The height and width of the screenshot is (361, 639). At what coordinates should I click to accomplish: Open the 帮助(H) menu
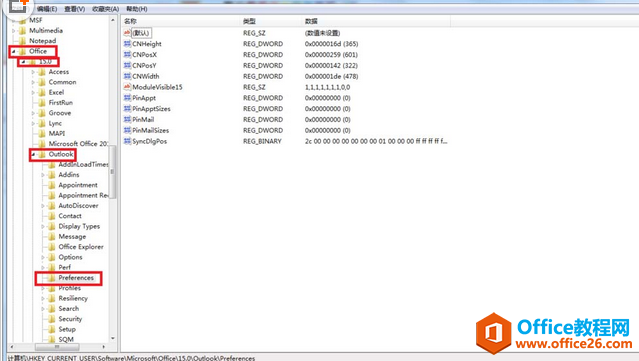pos(137,9)
